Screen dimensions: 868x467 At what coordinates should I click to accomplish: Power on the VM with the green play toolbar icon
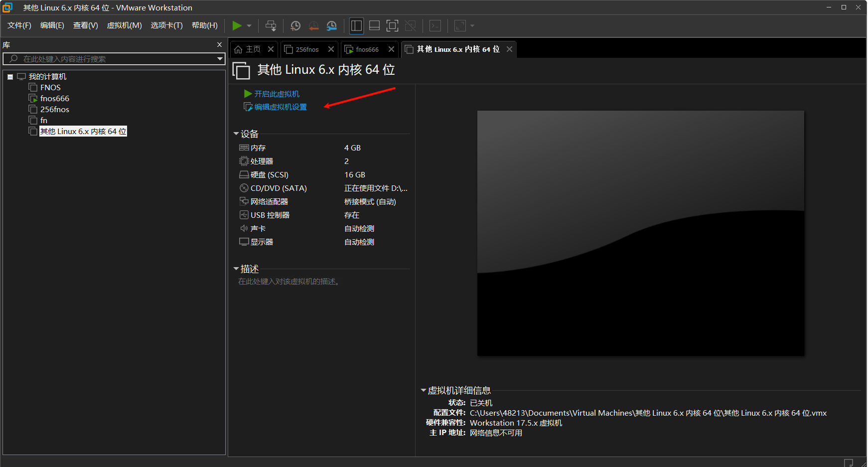(x=237, y=25)
